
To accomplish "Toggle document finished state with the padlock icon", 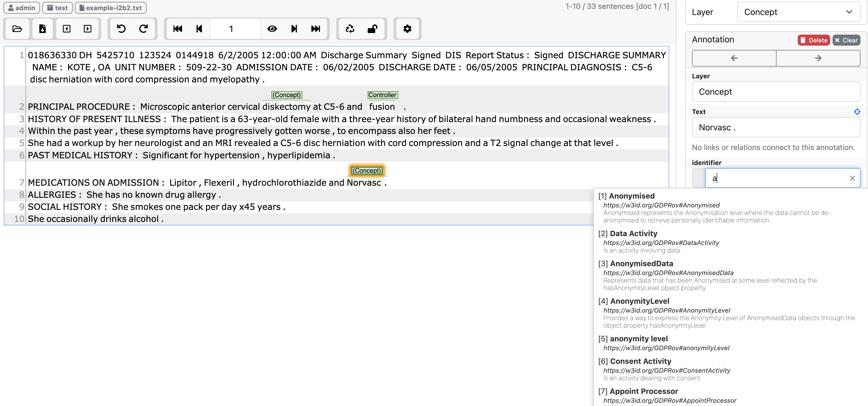I will [372, 29].
